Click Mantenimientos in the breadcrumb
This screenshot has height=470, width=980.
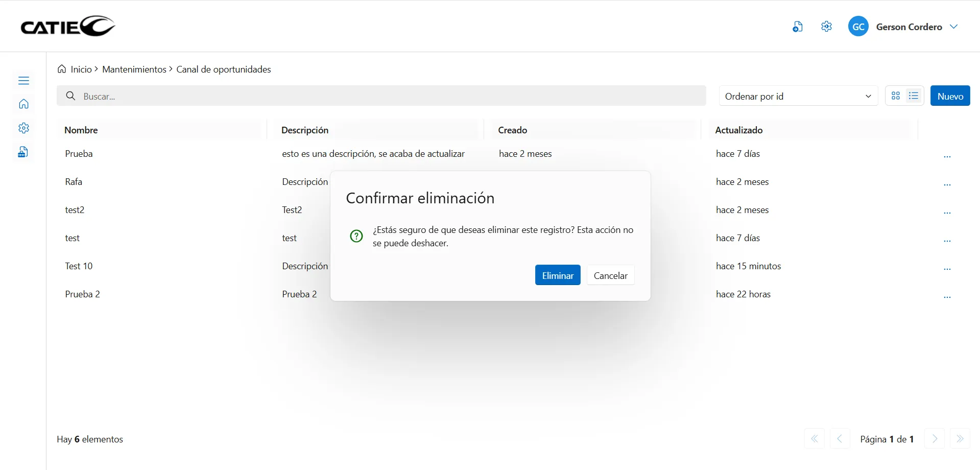[x=134, y=69]
